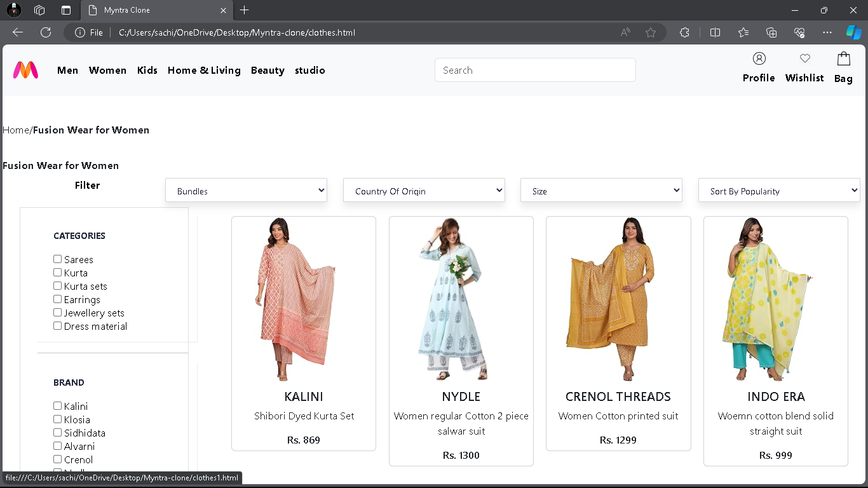The image size is (868, 488).
Task: Add the page to favorites with the star icon
Action: point(651,32)
